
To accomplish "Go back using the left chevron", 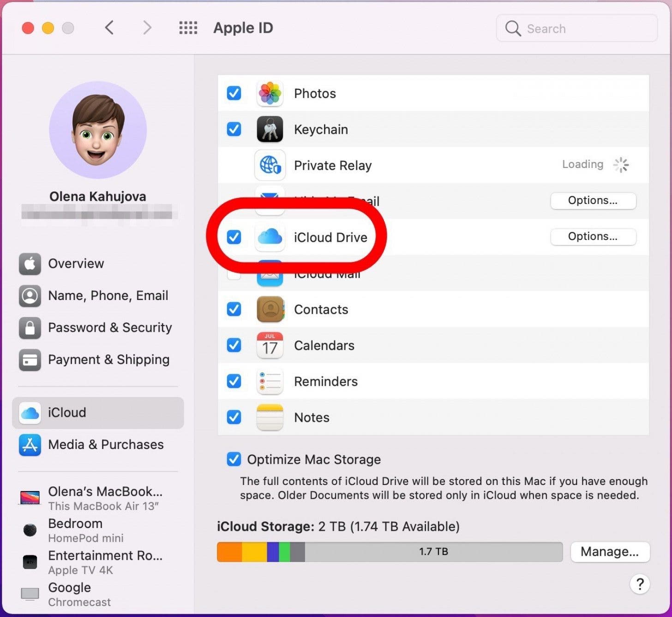I will pos(109,28).
